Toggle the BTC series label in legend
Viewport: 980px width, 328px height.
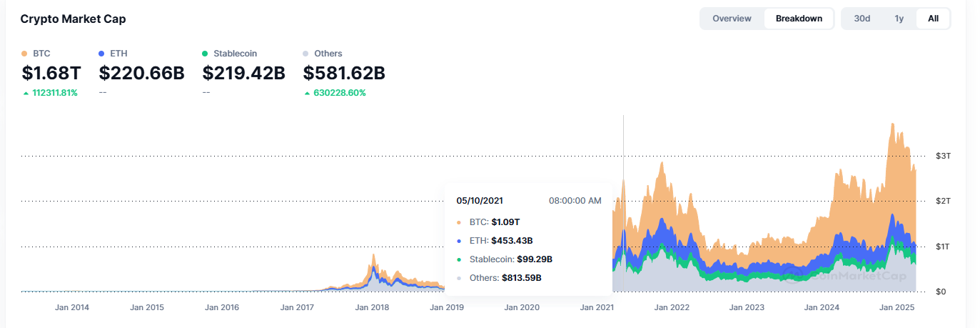[x=41, y=54]
